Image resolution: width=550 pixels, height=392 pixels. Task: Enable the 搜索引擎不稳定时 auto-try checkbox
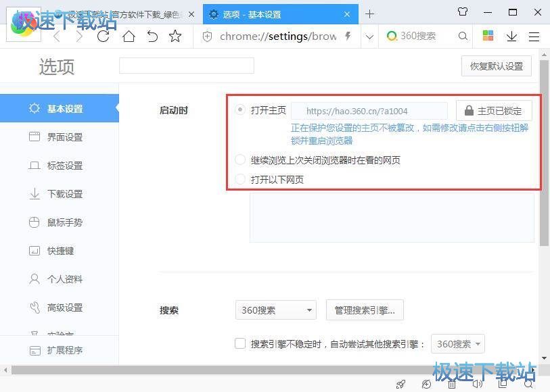pos(240,343)
